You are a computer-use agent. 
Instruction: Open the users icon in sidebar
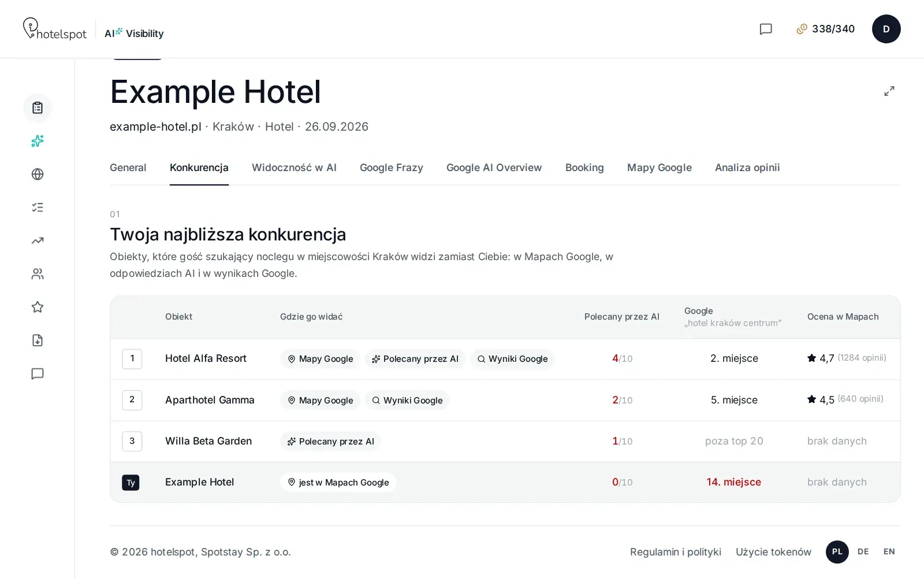[38, 274]
